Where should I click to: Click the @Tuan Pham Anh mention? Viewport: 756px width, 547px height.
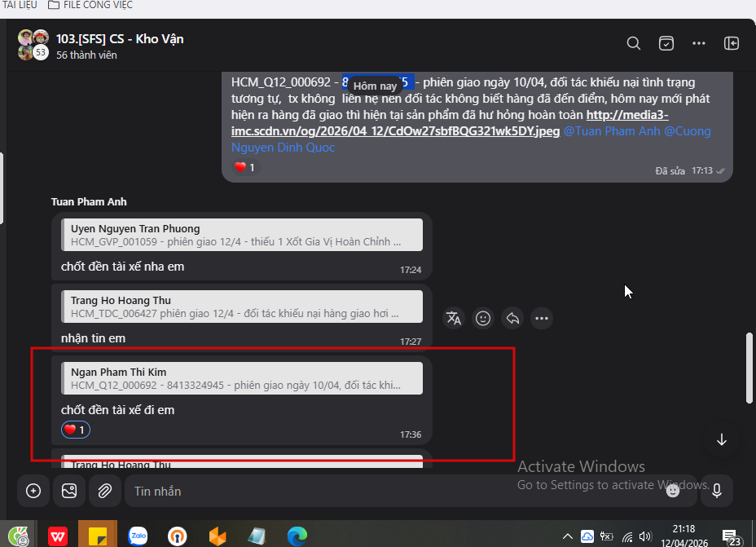611,131
